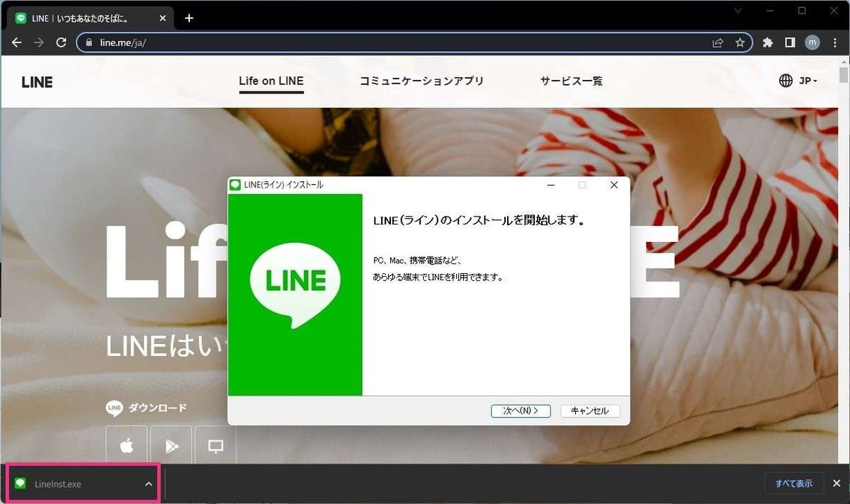Expand the LineInst.exe download options chevron
850x504 pixels.
tap(149, 484)
